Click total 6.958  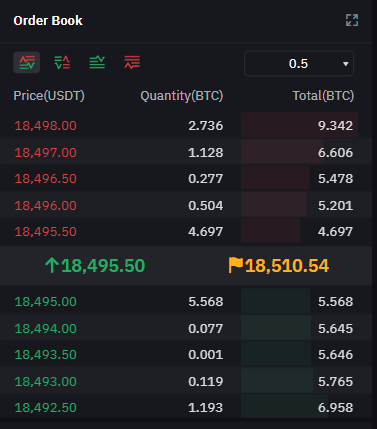pos(335,408)
